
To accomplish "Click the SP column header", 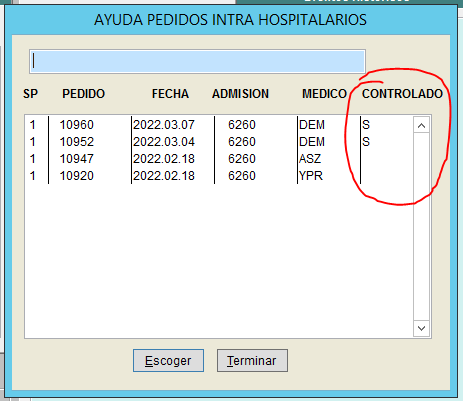I will (30, 94).
